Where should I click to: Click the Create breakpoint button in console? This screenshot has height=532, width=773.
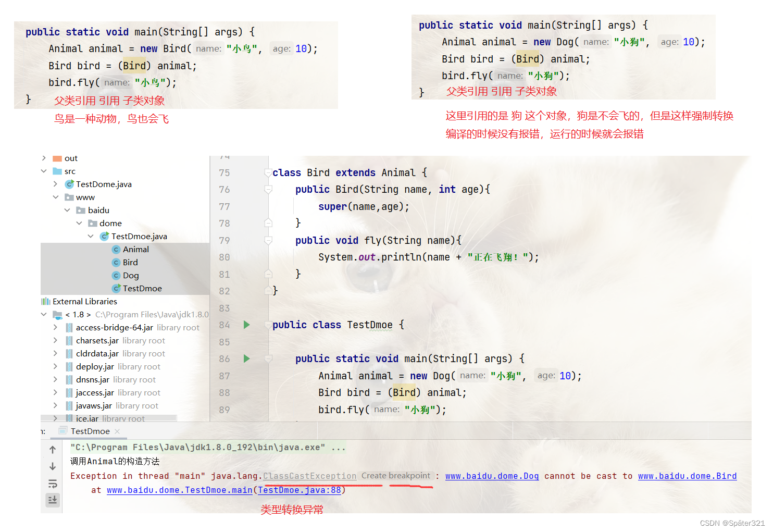click(396, 476)
